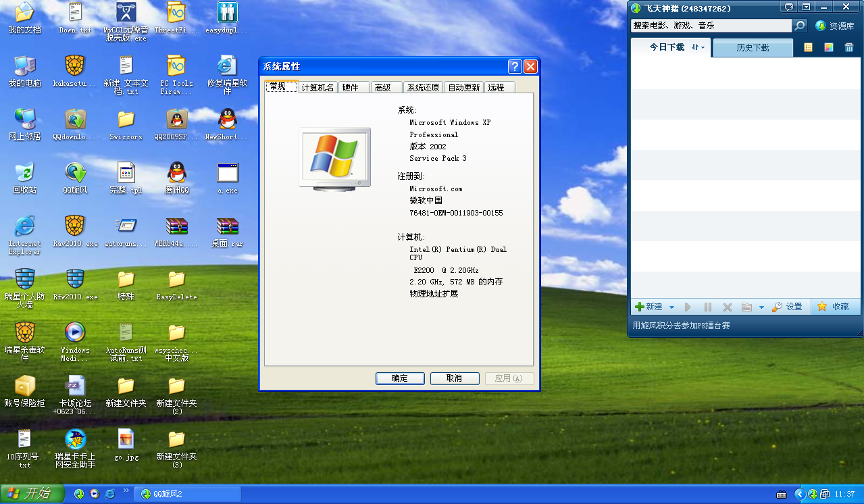864x504 pixels.
Task: Select 瑞星卡卡上网安全助手 desktop icon
Action: click(x=75, y=449)
